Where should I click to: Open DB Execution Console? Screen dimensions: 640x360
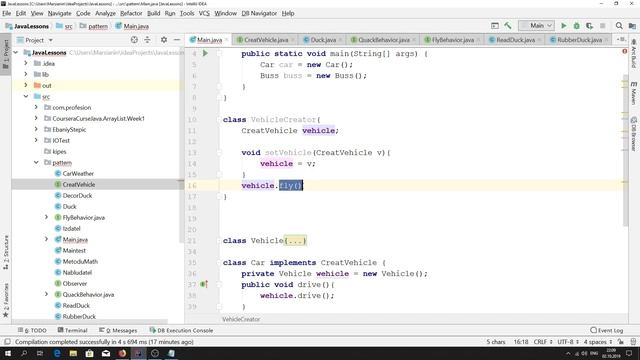181,330
